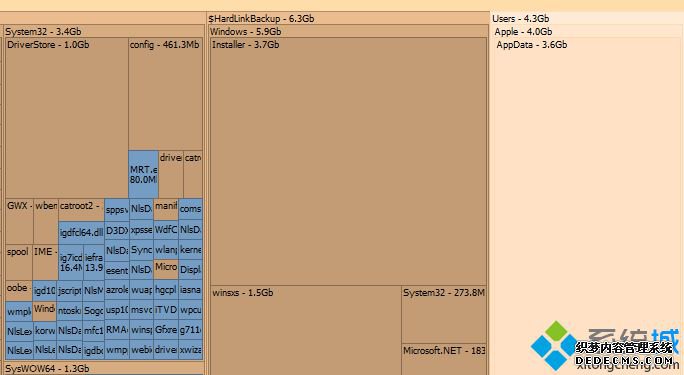Select the igdfcl64.dll file block

[81, 232]
